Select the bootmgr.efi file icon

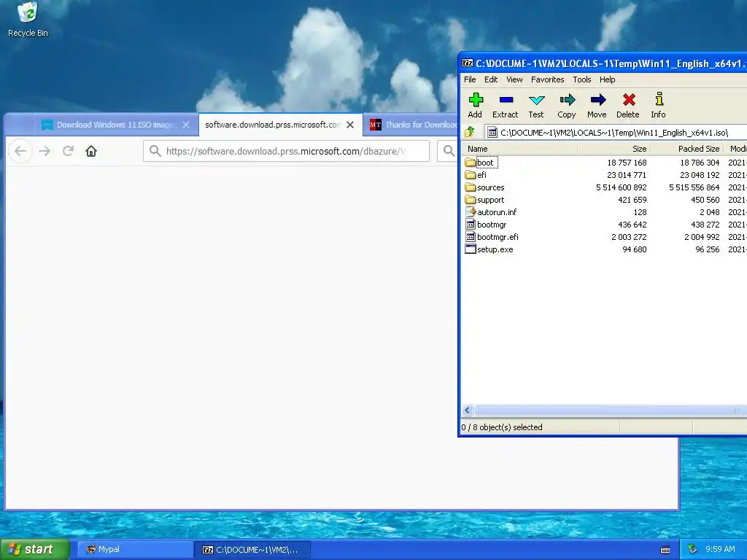tap(471, 237)
